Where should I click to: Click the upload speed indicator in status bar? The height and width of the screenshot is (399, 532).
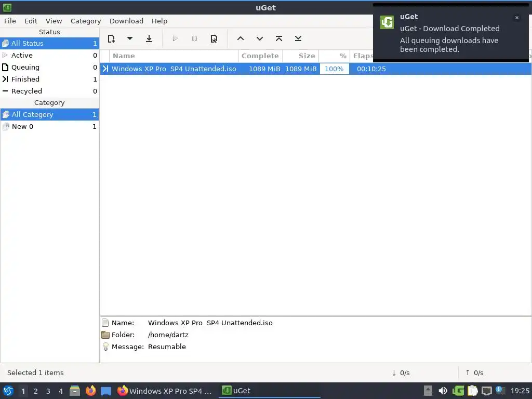474,373
